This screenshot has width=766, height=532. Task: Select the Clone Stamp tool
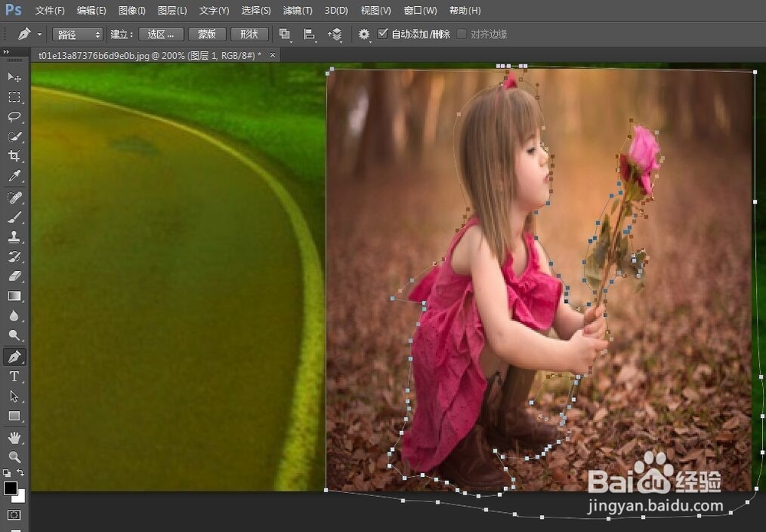pos(14,237)
